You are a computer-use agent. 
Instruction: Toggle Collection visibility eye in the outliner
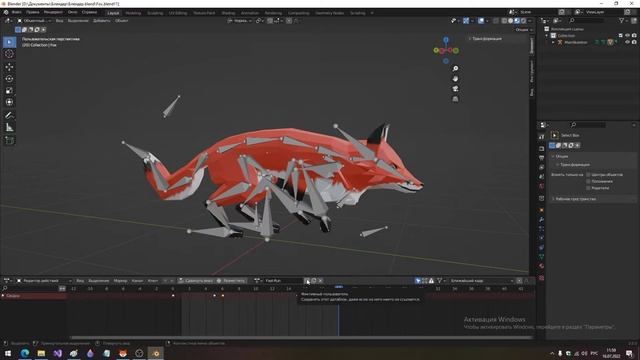[x=627, y=36]
